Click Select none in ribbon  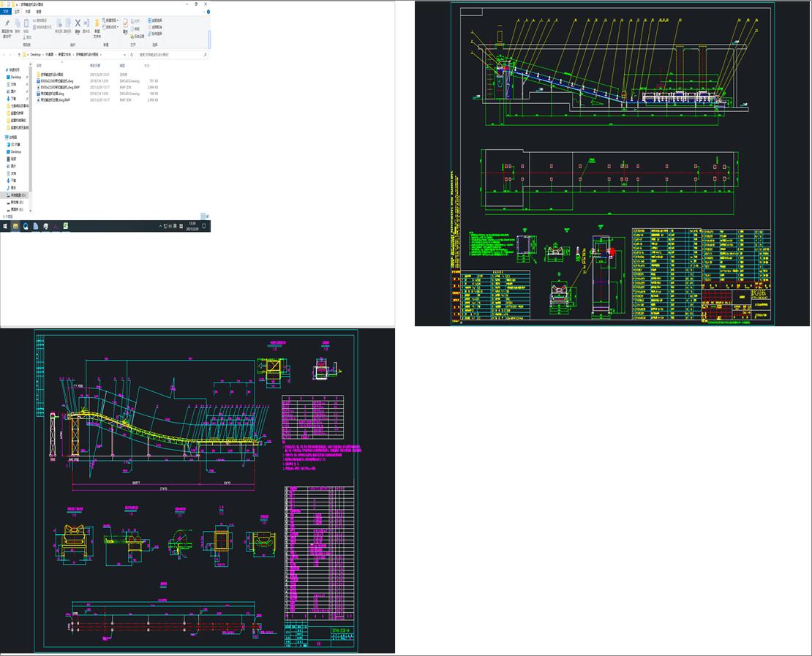click(x=155, y=27)
